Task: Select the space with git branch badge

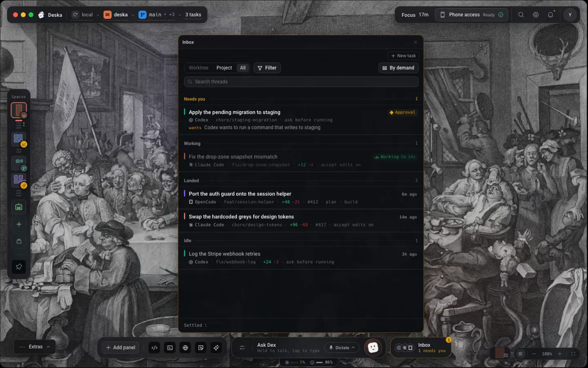Action: 19,163
